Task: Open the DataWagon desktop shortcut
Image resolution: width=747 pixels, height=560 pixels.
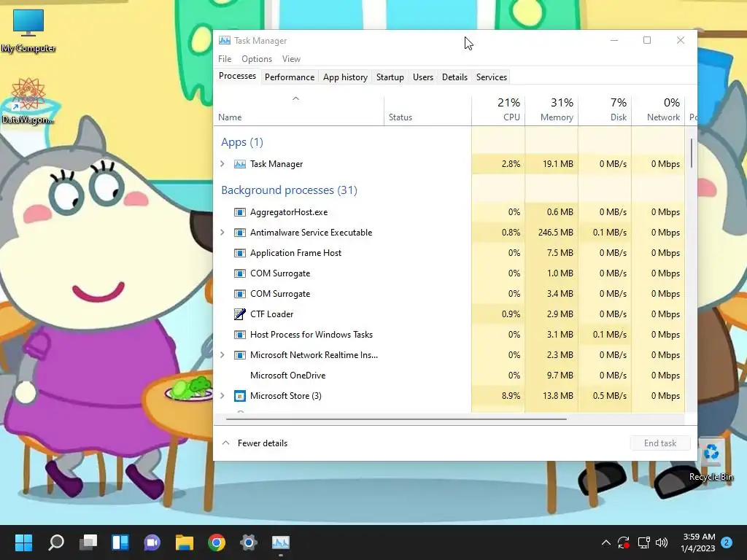Action: (28, 101)
